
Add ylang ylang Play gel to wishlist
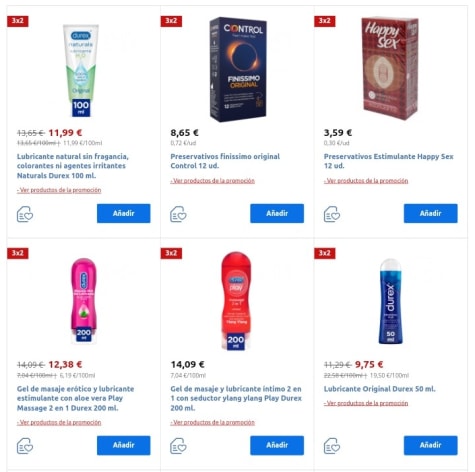tap(178, 446)
